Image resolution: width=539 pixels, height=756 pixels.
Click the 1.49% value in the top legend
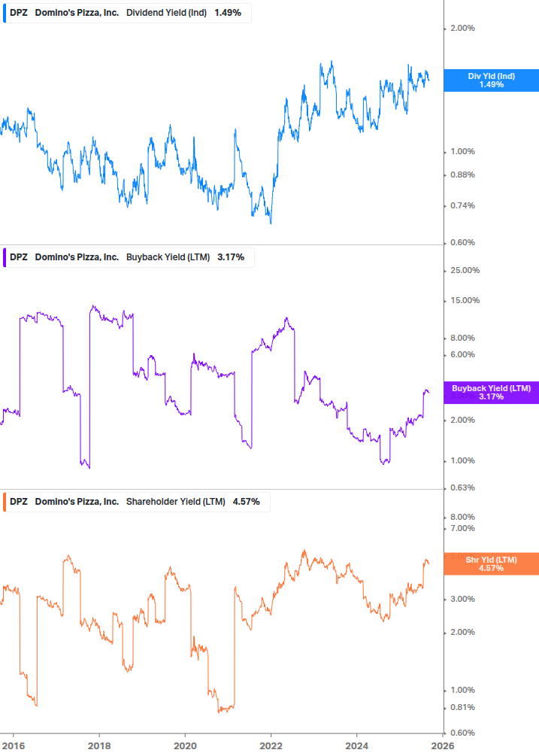pos(228,13)
